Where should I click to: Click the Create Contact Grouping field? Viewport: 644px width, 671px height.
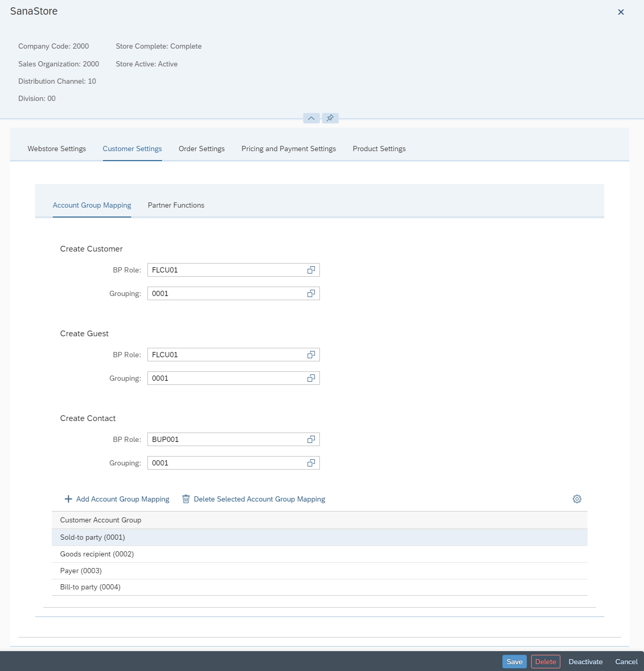[x=234, y=463]
